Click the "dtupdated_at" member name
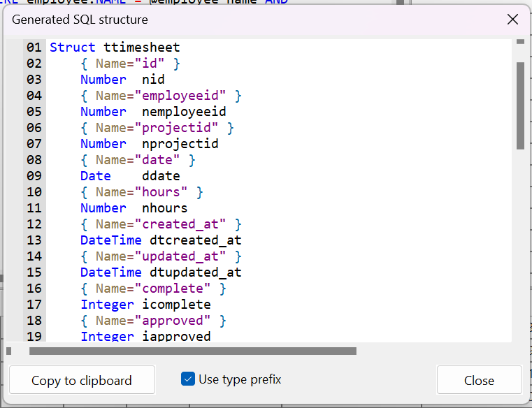The height and width of the screenshot is (408, 532). [x=196, y=272]
